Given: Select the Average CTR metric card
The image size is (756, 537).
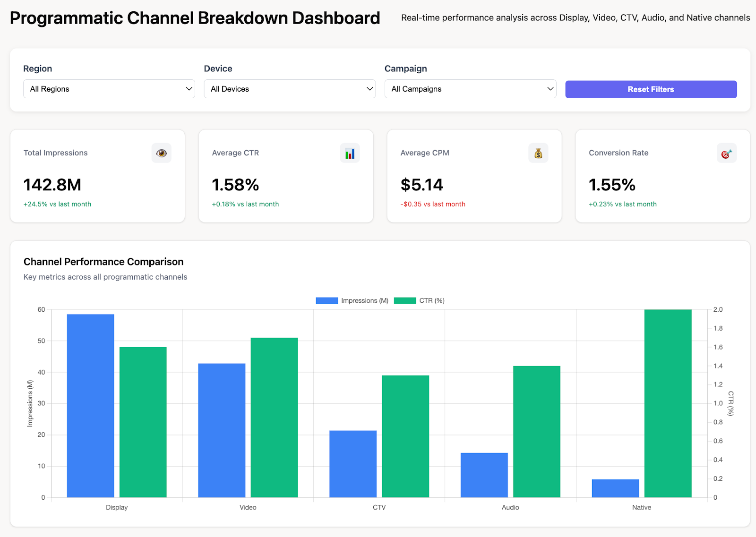Looking at the screenshot, I should coord(285,176).
